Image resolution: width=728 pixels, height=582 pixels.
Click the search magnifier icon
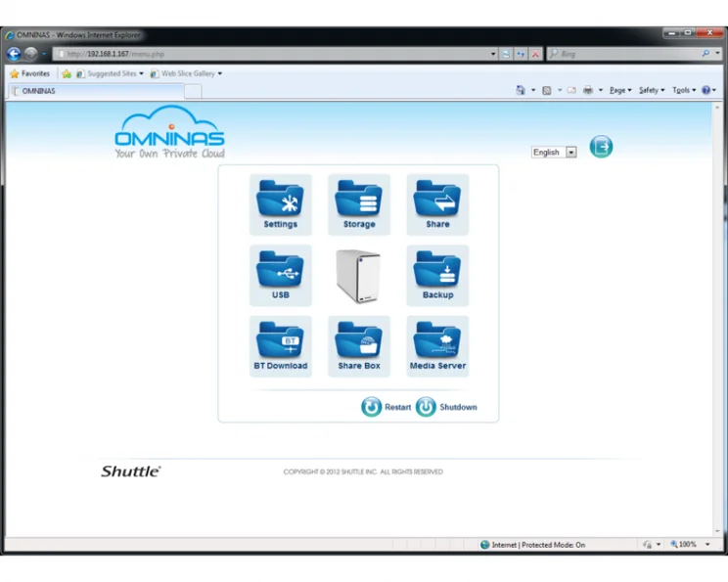[705, 54]
